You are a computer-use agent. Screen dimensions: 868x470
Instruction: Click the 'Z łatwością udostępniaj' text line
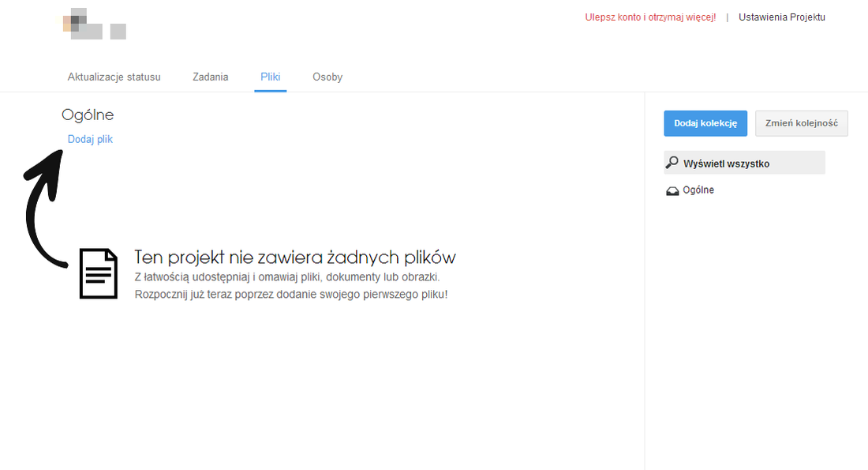(287, 277)
